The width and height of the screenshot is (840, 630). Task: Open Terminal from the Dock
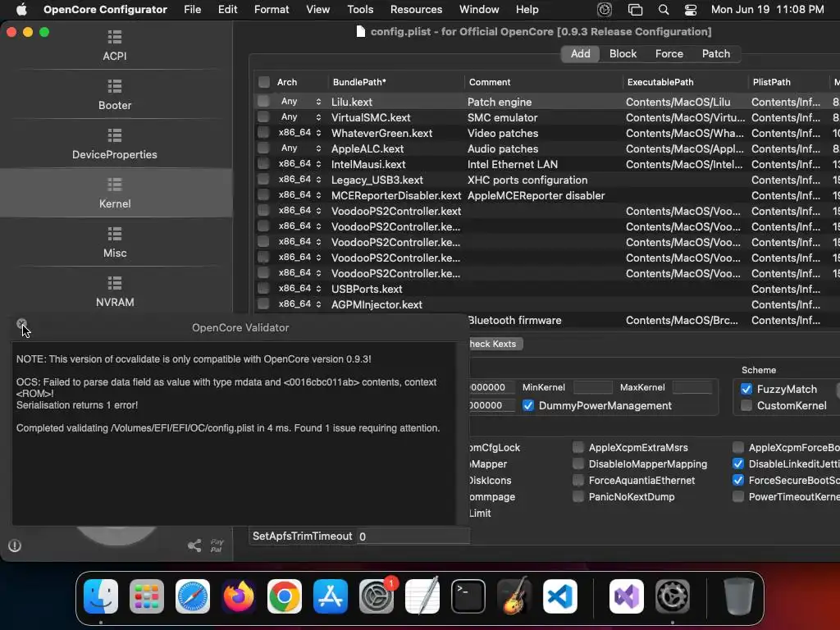tap(468, 596)
